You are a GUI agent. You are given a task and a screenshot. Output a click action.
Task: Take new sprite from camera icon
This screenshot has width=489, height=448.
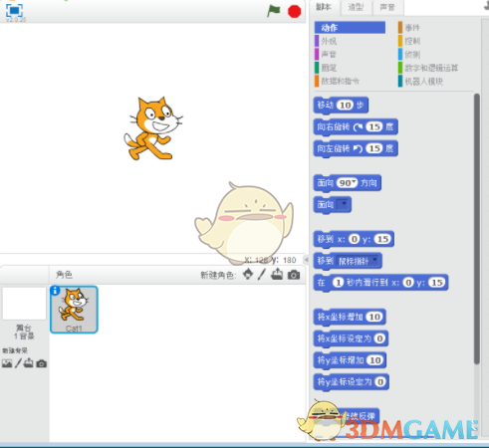tap(294, 275)
